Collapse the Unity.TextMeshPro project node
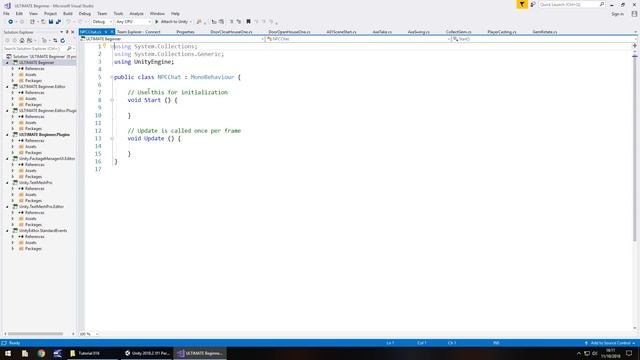 [7, 182]
